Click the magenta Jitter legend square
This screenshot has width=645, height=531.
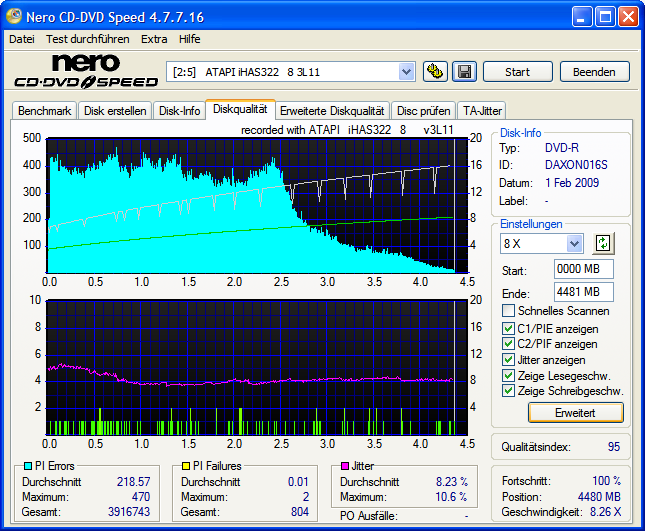coord(345,466)
